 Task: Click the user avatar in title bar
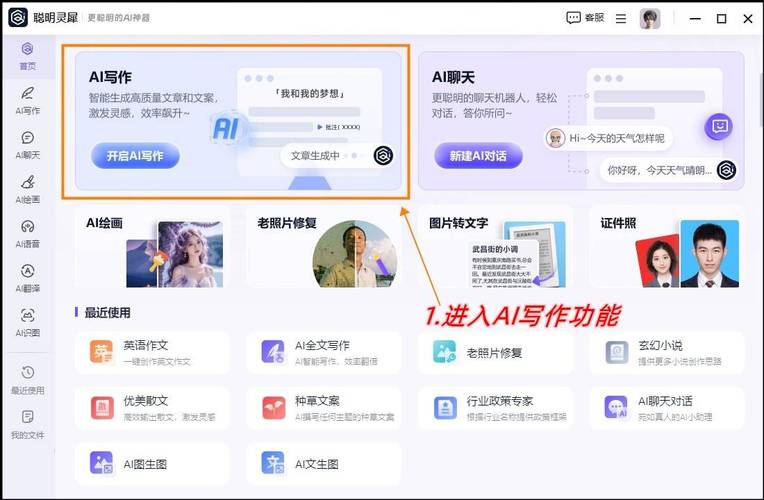pos(650,19)
